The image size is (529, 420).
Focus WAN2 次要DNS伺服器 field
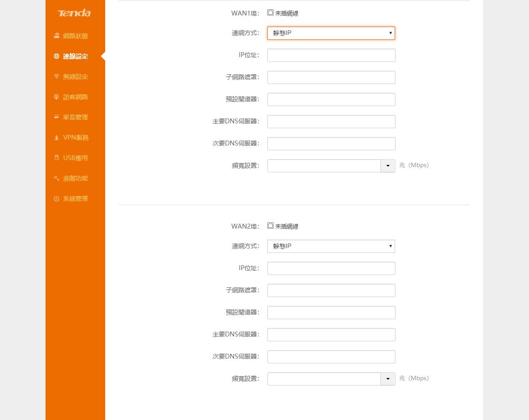point(331,357)
